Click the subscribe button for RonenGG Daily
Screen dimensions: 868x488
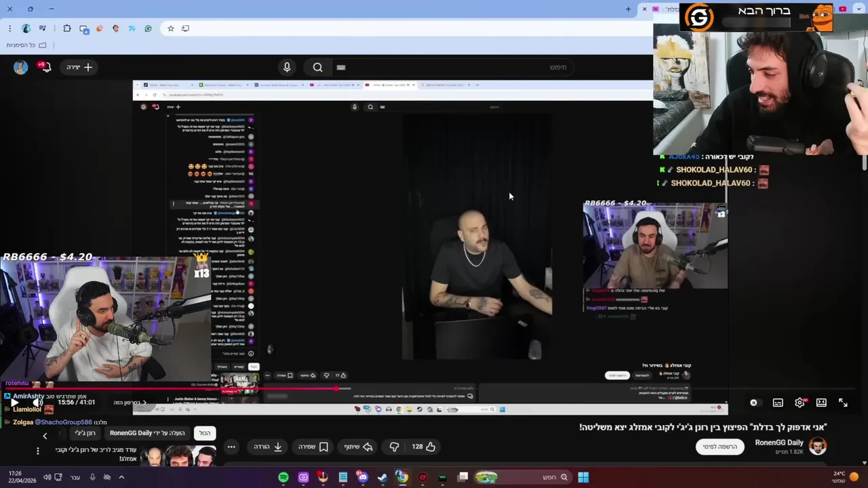(719, 447)
